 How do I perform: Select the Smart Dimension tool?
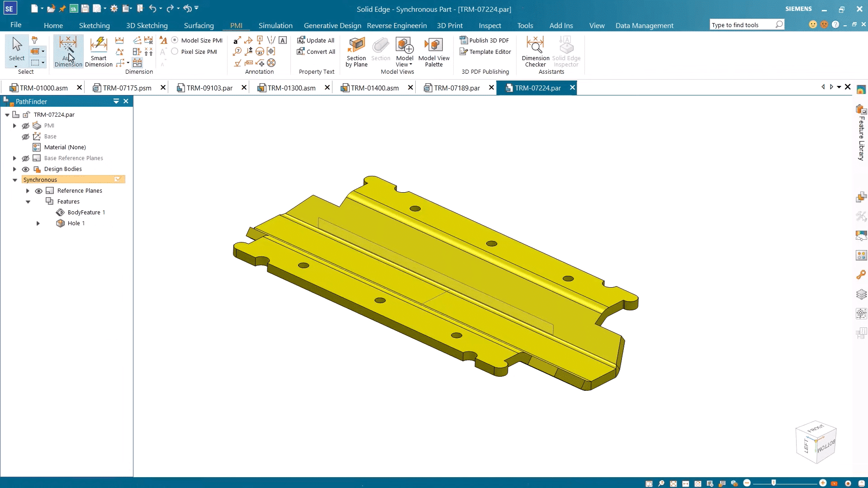[99, 52]
